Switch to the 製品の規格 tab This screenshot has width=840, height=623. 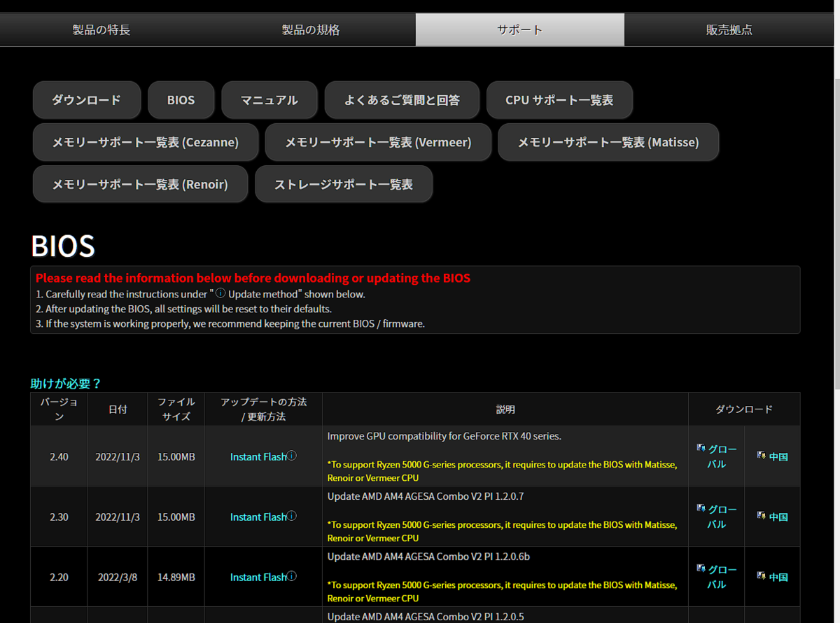pyautogui.click(x=310, y=29)
